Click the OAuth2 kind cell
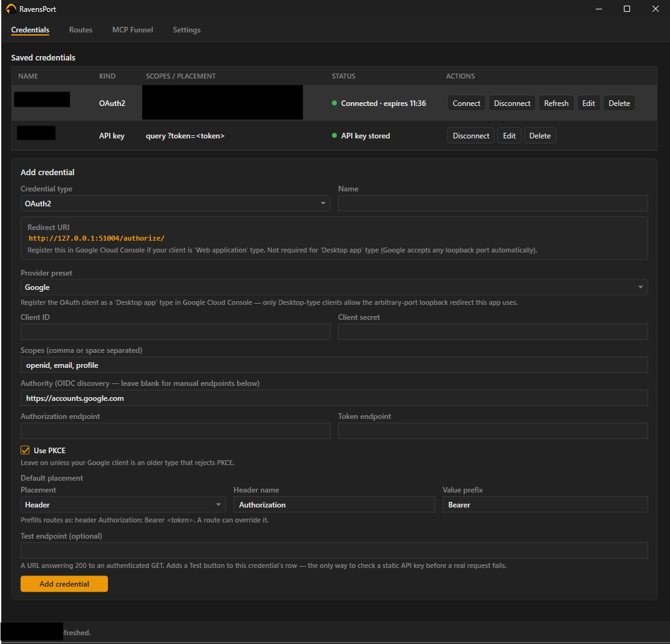The width and height of the screenshot is (670, 644). click(x=112, y=103)
